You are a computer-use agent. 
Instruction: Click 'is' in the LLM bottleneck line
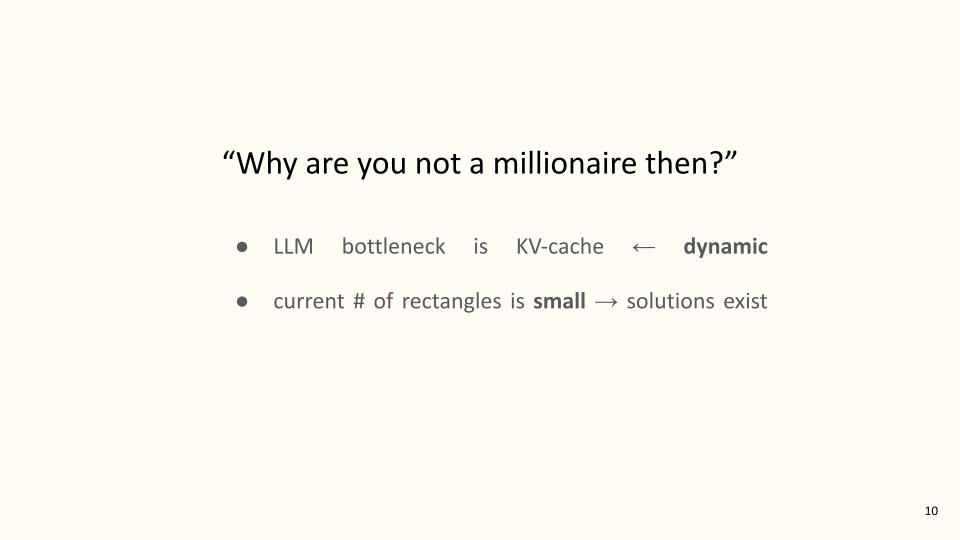tap(481, 246)
